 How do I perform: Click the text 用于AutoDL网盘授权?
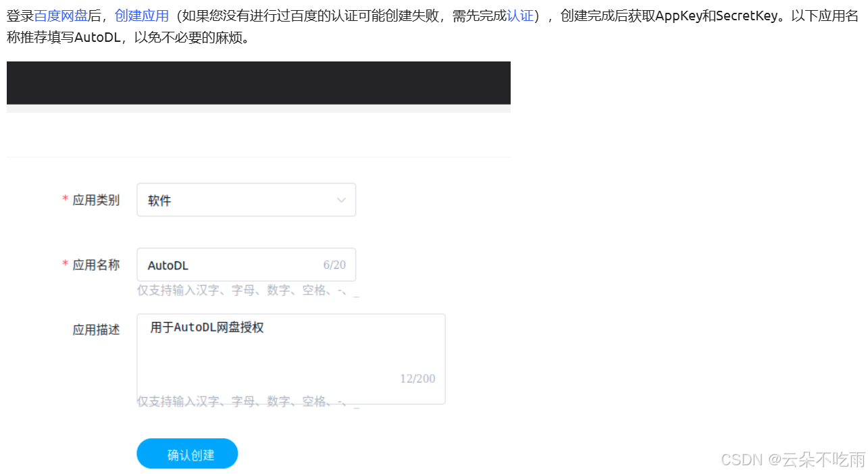pyautogui.click(x=207, y=327)
